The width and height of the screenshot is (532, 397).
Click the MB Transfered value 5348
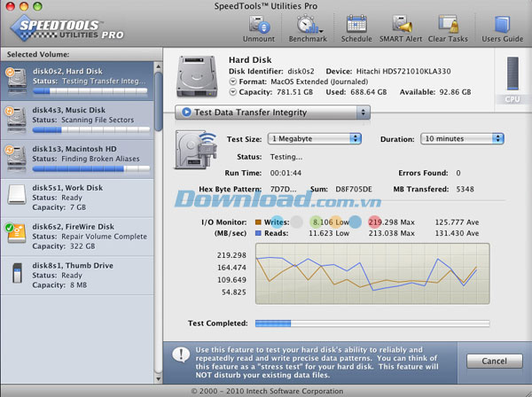coord(465,189)
